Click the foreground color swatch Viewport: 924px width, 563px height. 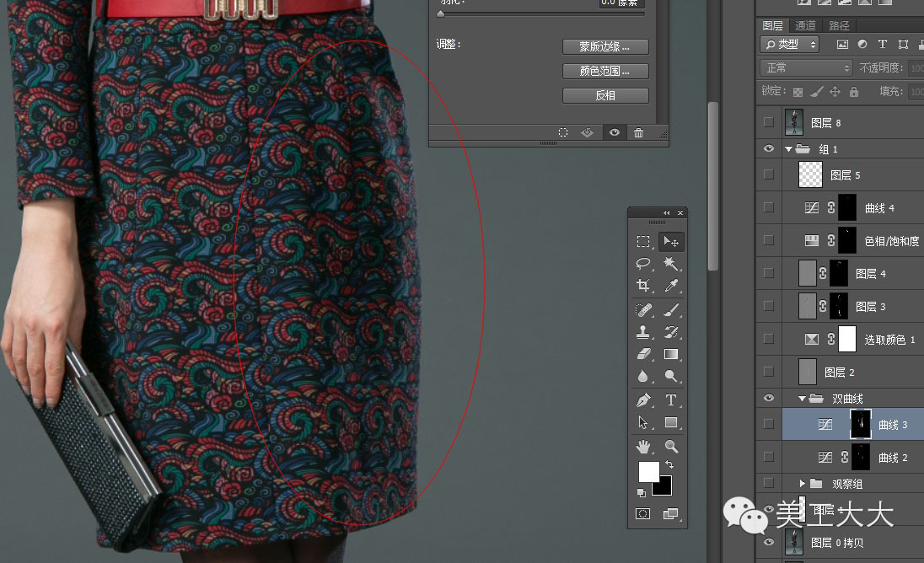648,471
